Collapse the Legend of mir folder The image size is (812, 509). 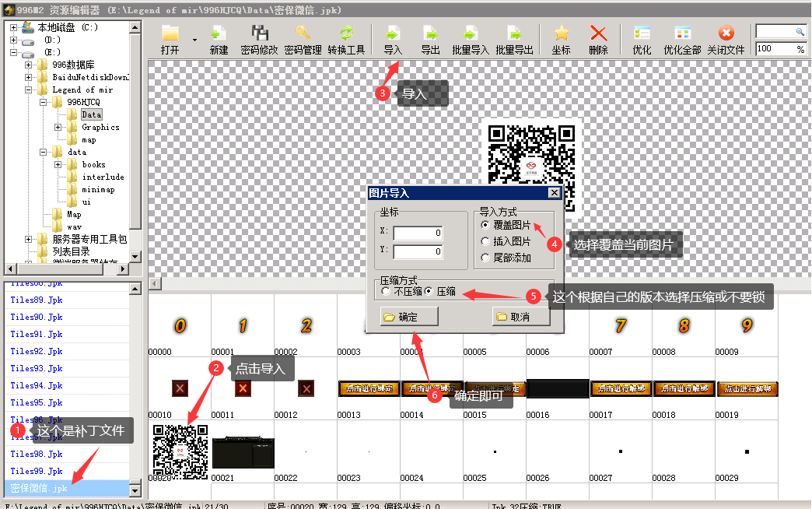[29, 90]
